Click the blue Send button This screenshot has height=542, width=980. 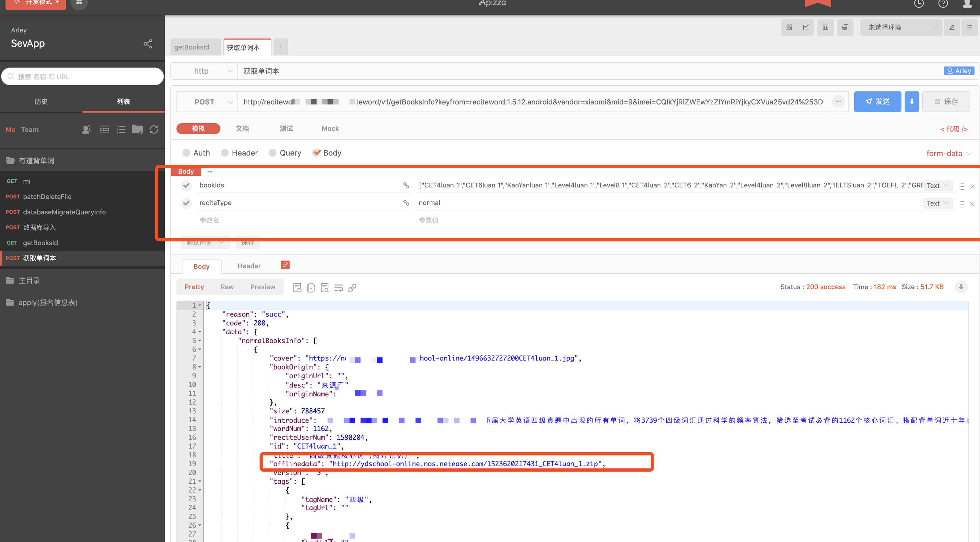point(877,102)
